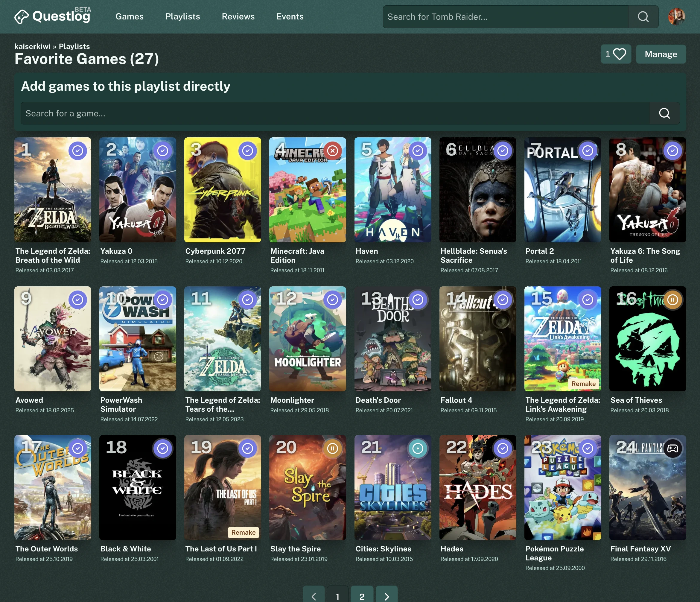
Task: Click the status icon on Portal 2 cover
Action: 588,151
